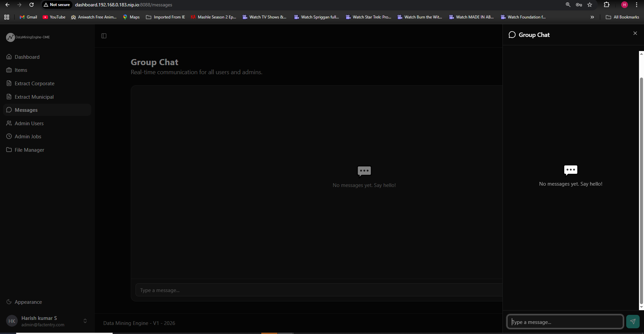
Task: Open Watch Spriggan full bookmark
Action: [x=316, y=17]
